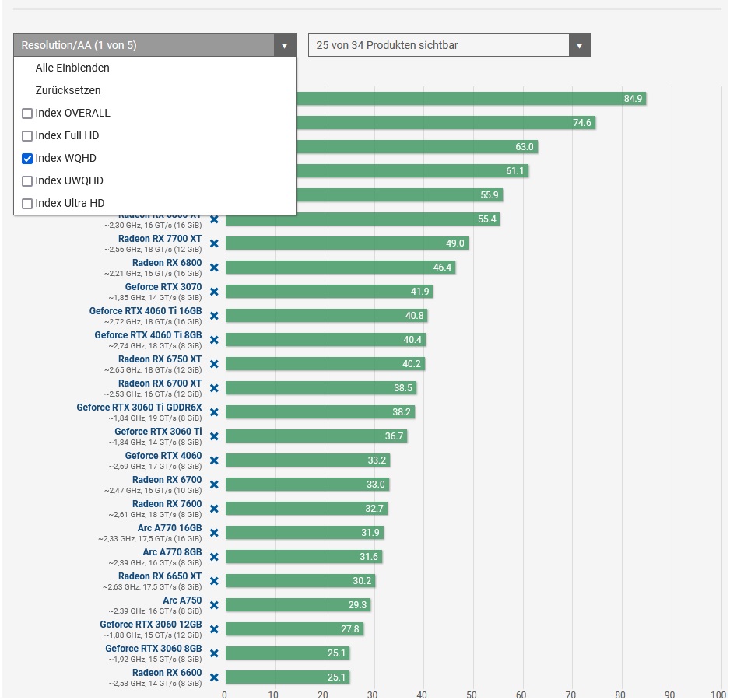Click the 27.8 value on RTX 3060 12GB bar

[350, 630]
